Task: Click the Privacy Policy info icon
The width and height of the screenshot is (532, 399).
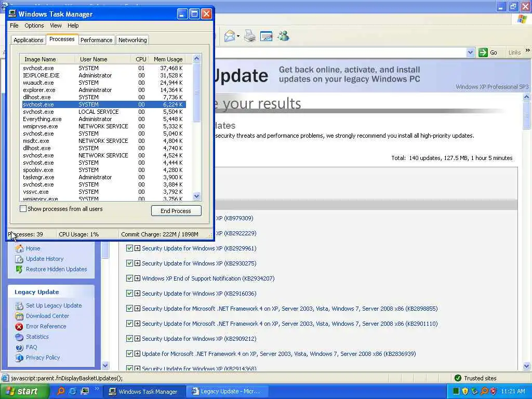Action: 19,357
